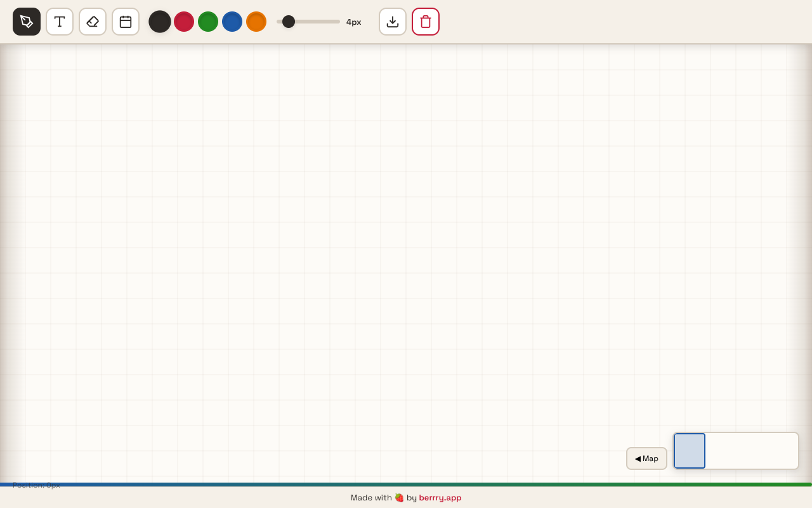Download the canvas drawing
Screen dimensions: 812x508
pos(393,22)
